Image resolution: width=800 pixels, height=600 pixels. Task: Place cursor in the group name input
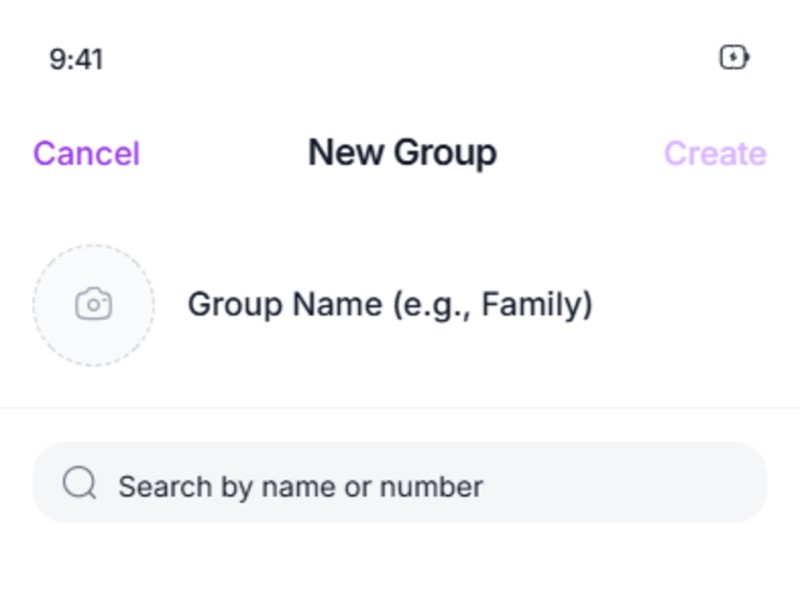pos(390,304)
